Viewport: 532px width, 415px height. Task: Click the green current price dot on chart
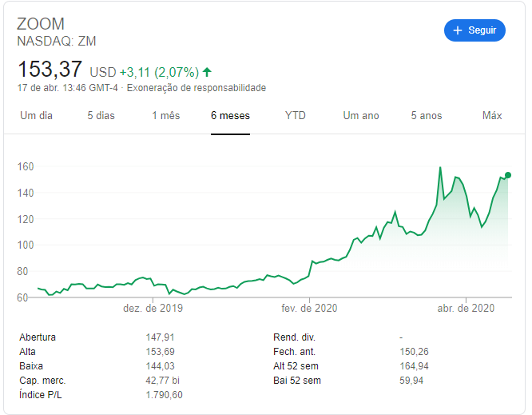508,175
